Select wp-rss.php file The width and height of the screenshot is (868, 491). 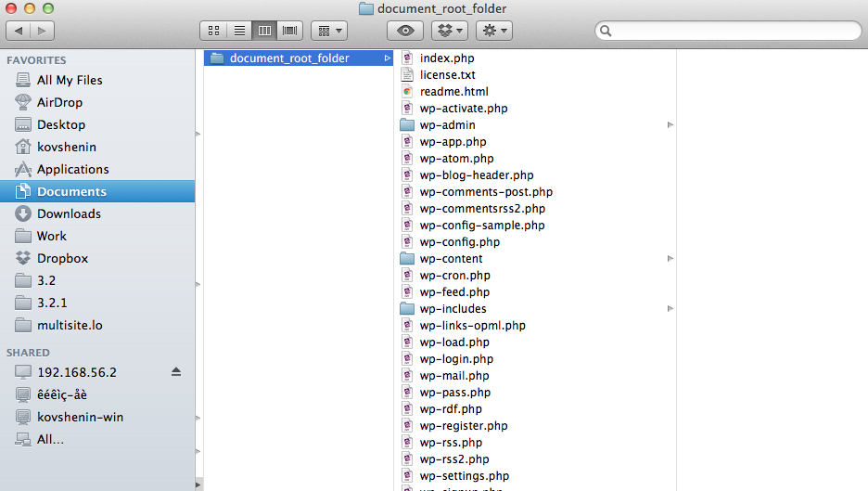click(x=535, y=442)
